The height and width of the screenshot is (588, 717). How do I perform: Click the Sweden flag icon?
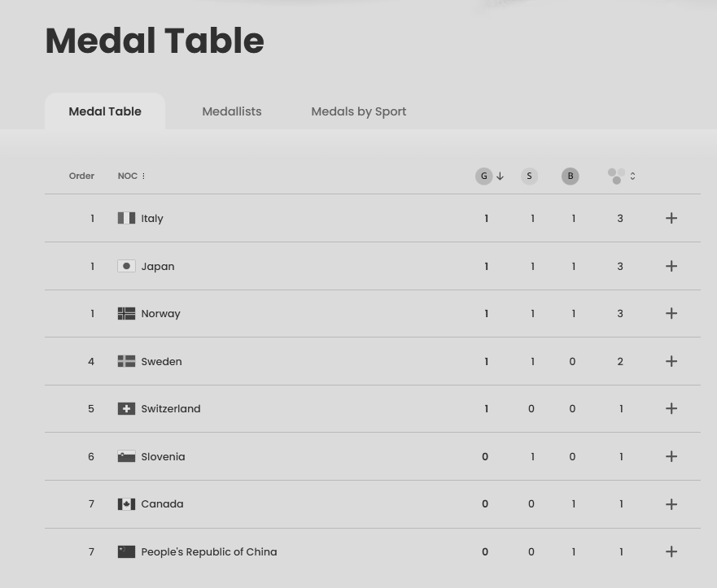(126, 361)
